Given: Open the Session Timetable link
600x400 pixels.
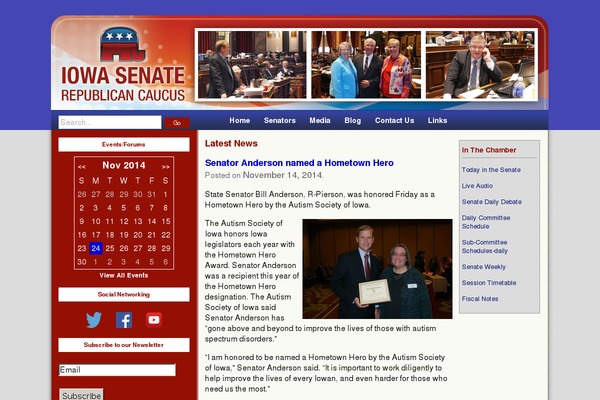Looking at the screenshot, I should pyautogui.click(x=489, y=283).
